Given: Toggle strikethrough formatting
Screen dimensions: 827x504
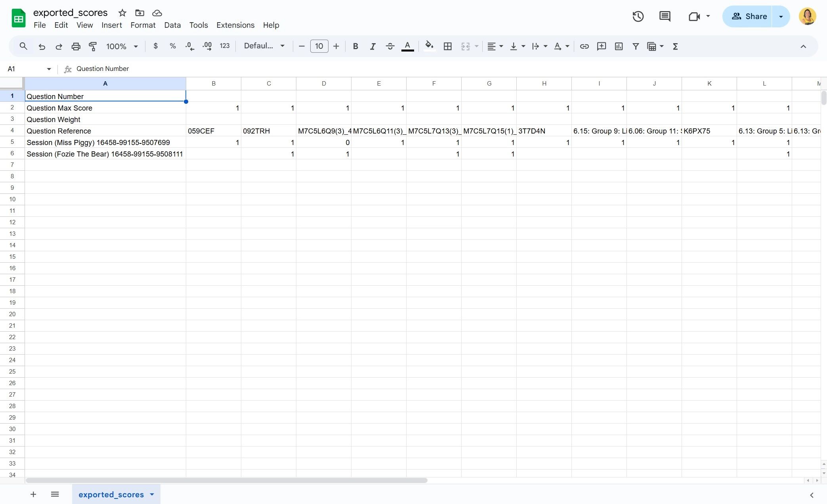Looking at the screenshot, I should [x=390, y=46].
